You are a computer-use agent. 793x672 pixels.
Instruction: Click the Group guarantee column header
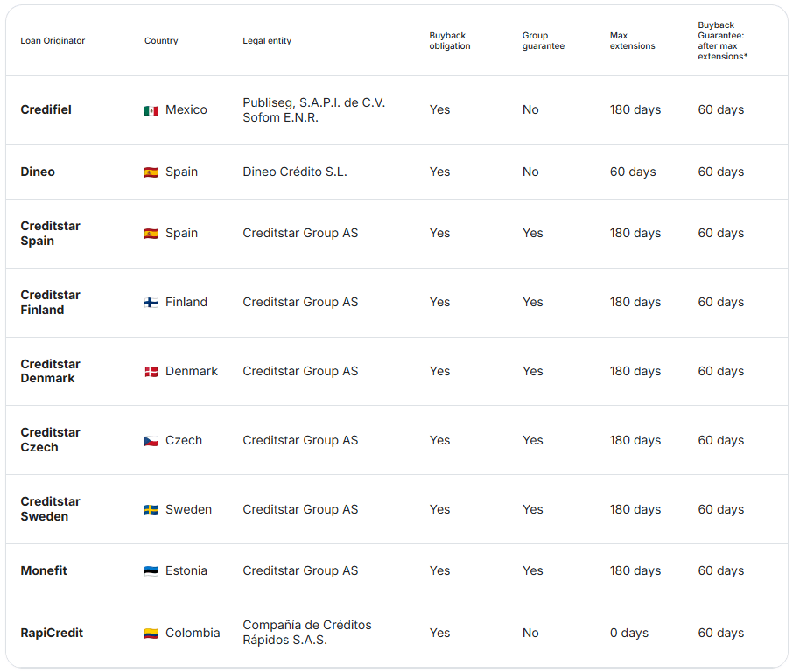[544, 41]
